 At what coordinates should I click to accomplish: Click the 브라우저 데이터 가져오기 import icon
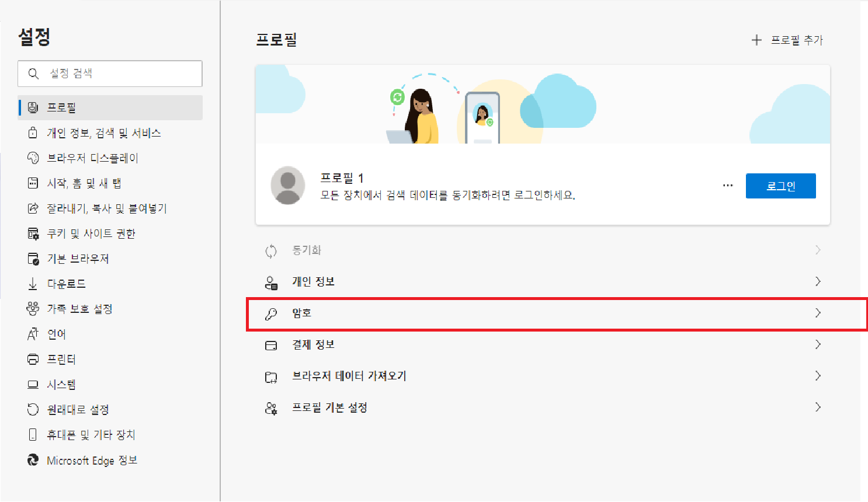point(271,377)
